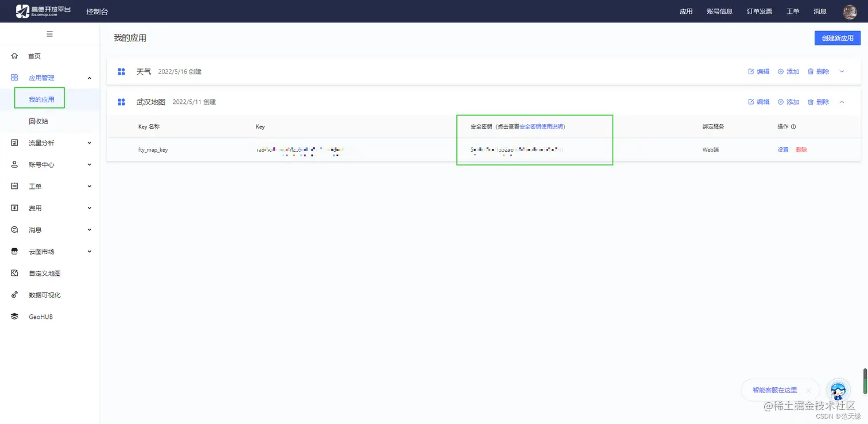868x424 pixels.
Task: Click the 自定义地图 map icon
Action: [x=15, y=273]
